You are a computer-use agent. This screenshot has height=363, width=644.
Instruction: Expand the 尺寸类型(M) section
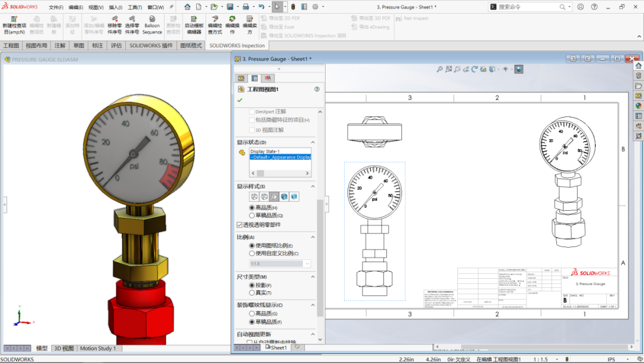pos(313,275)
